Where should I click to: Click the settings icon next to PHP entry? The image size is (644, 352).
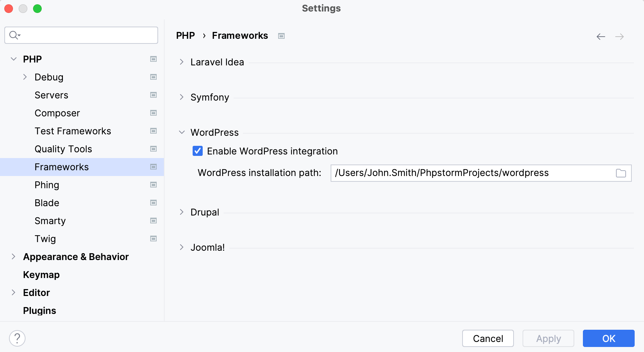pyautogui.click(x=153, y=59)
